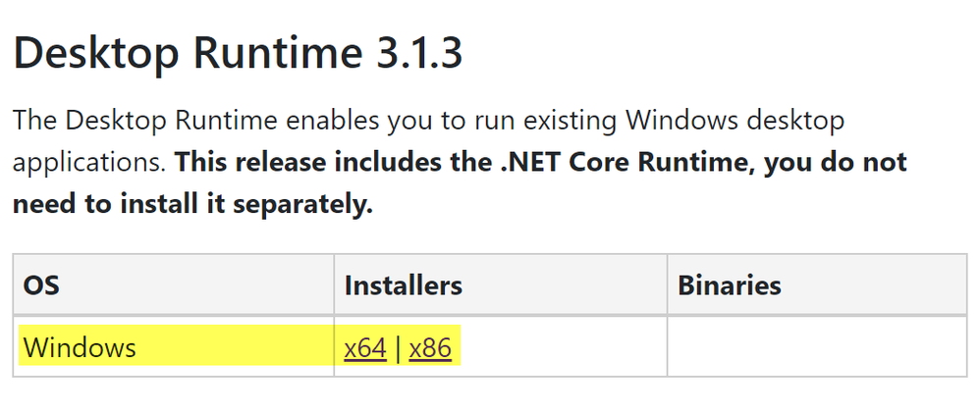Image resolution: width=980 pixels, height=413 pixels.
Task: Open the x64 installer link
Action: [x=365, y=348]
